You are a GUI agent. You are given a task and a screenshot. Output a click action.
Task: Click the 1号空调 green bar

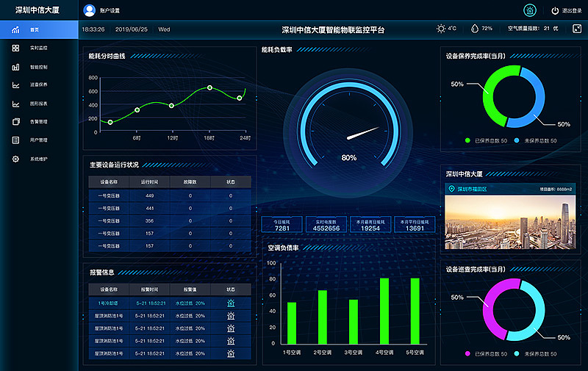(291, 323)
